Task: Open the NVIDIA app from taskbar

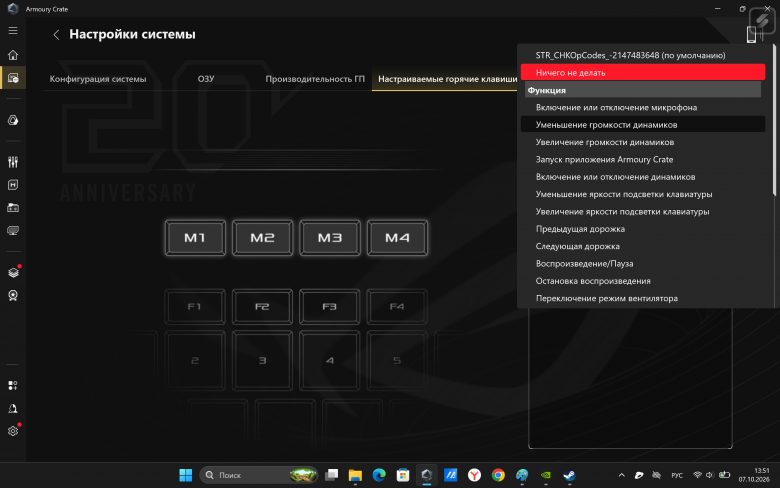Action: pyautogui.click(x=546, y=475)
